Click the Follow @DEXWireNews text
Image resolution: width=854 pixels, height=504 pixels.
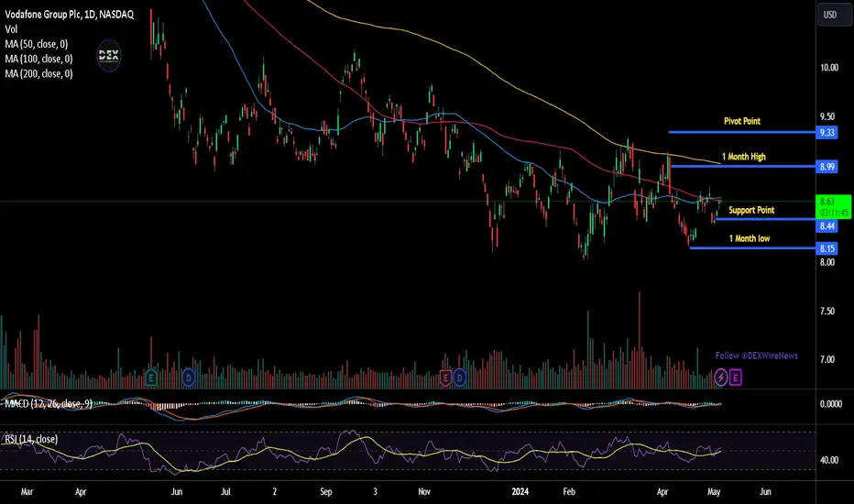coord(757,356)
